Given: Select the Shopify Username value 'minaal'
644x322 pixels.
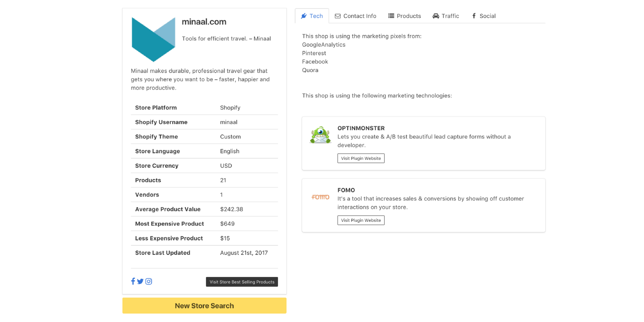Looking at the screenshot, I should [229, 122].
